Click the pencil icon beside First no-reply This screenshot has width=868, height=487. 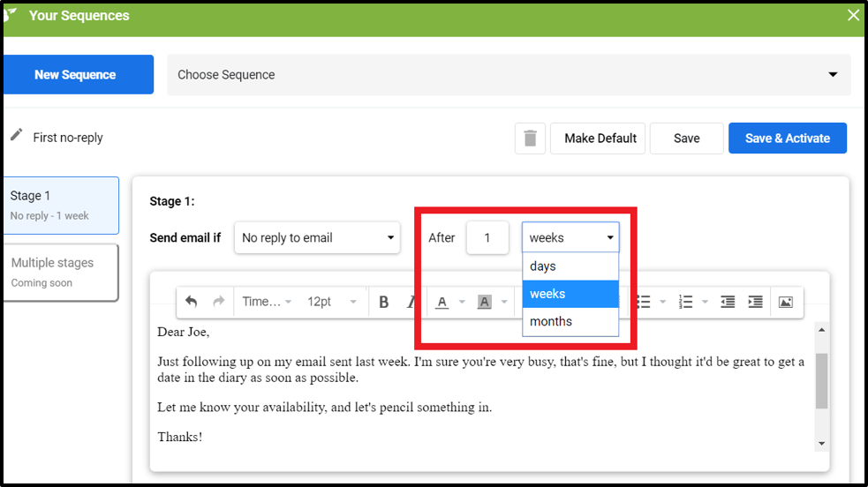click(x=17, y=136)
